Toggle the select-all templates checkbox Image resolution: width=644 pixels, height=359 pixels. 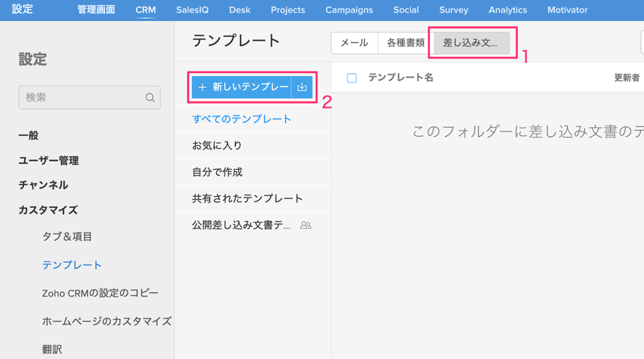tap(351, 78)
